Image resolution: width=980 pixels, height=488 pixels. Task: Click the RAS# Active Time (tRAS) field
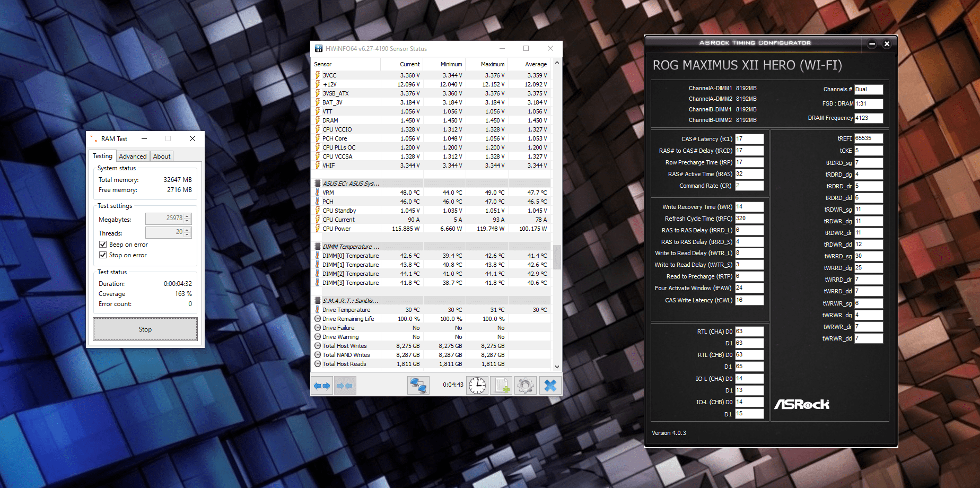click(749, 174)
